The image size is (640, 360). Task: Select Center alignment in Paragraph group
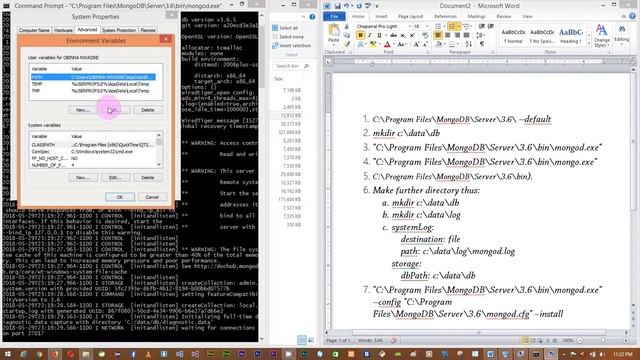tap(448, 36)
